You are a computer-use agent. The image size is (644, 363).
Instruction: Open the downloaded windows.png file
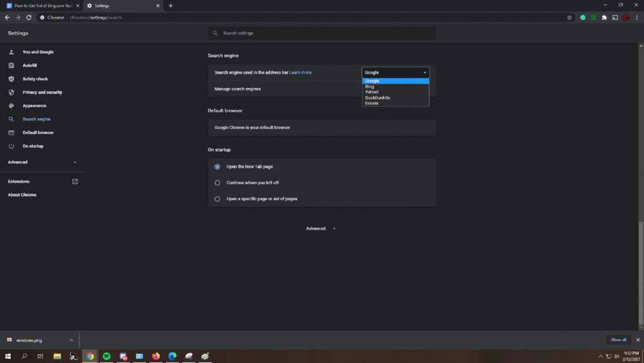coord(29,340)
